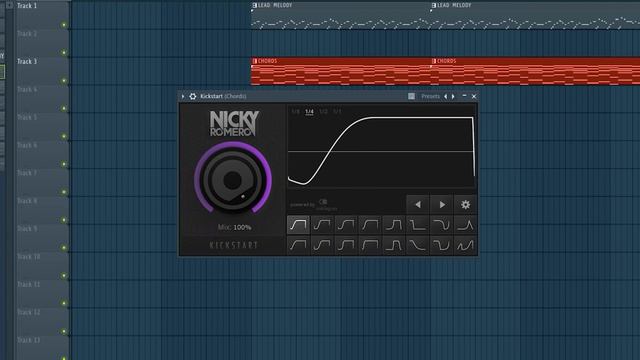The height and width of the screenshot is (360, 640).
Task: Mute Track 11 with its green dot
Action: (64, 303)
